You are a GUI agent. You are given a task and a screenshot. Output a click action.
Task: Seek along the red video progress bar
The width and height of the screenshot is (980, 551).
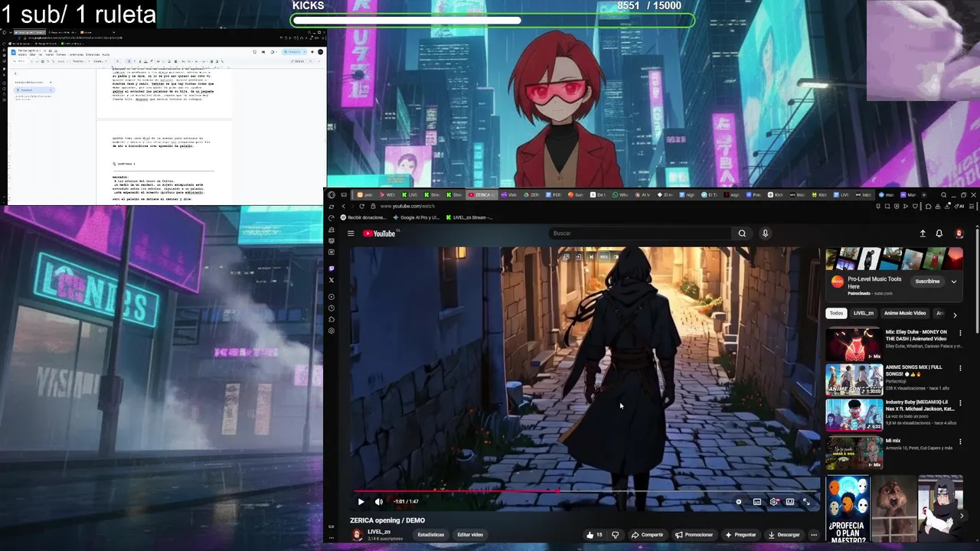tap(586, 491)
